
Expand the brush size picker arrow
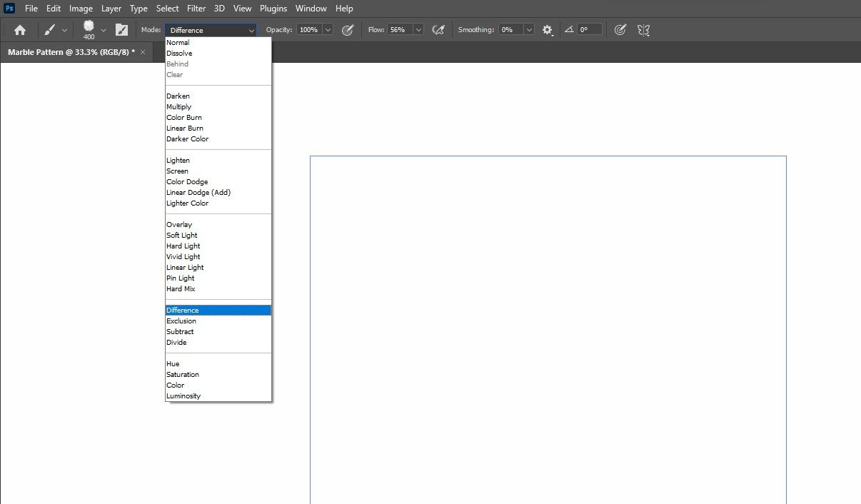[x=104, y=30]
